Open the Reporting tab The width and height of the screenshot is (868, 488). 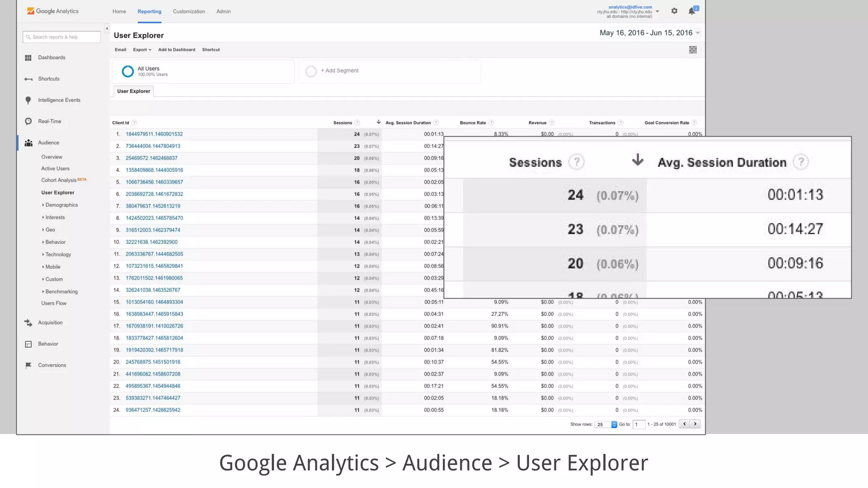(149, 11)
